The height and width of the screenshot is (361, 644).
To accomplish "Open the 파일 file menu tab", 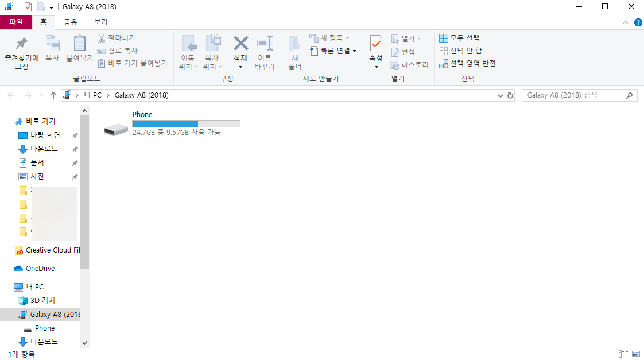I will [16, 22].
